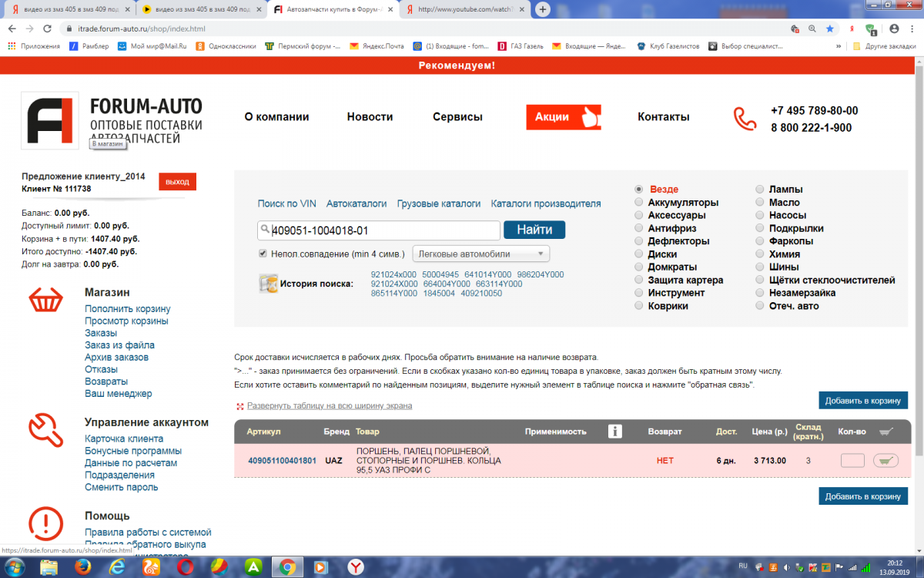Click the red phone handset icon
Screen dimensions: 924x578
[745, 119]
